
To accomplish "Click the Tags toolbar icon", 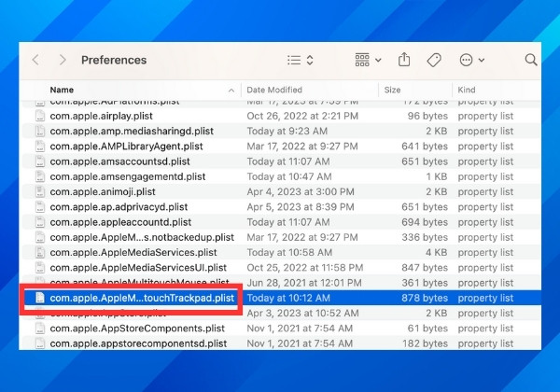I will pyautogui.click(x=434, y=60).
